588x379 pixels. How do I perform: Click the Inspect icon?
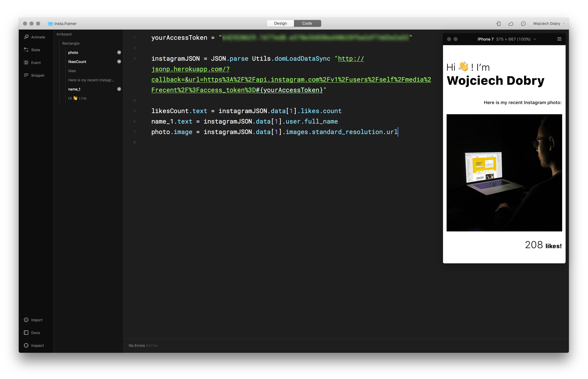coord(26,345)
